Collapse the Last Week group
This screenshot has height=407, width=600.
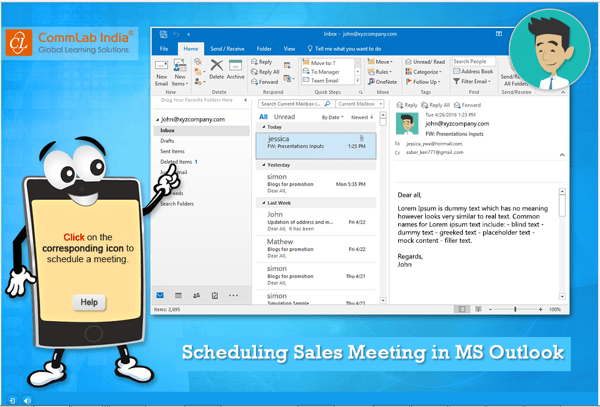pos(264,203)
